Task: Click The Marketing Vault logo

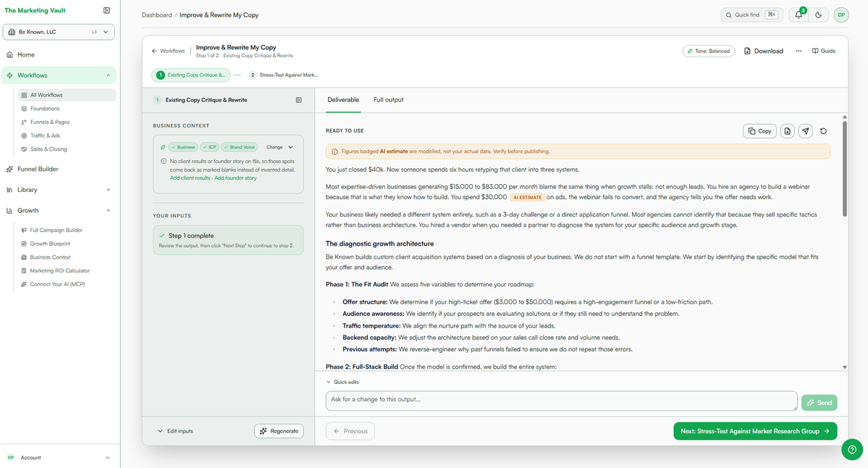Action: 35,10
